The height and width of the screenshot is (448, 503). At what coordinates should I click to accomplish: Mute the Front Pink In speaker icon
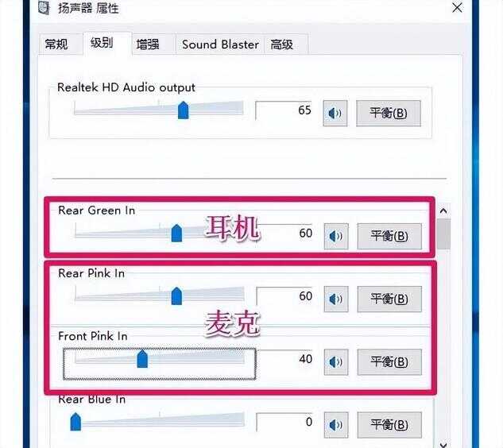coord(336,362)
